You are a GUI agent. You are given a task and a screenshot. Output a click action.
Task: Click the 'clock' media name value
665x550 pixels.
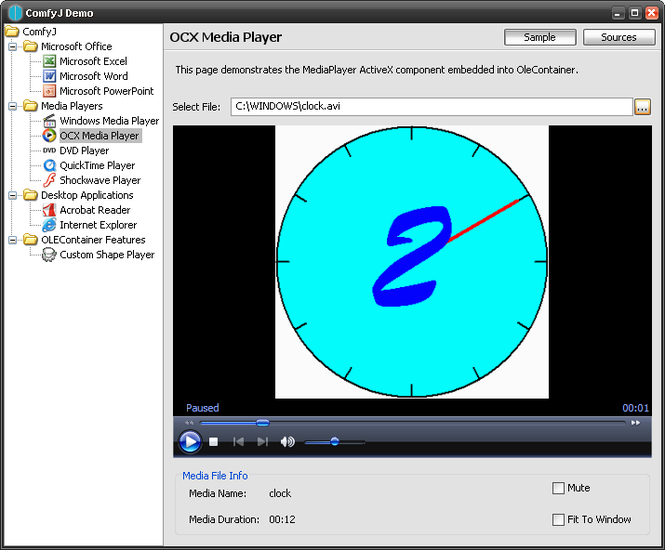click(x=280, y=494)
